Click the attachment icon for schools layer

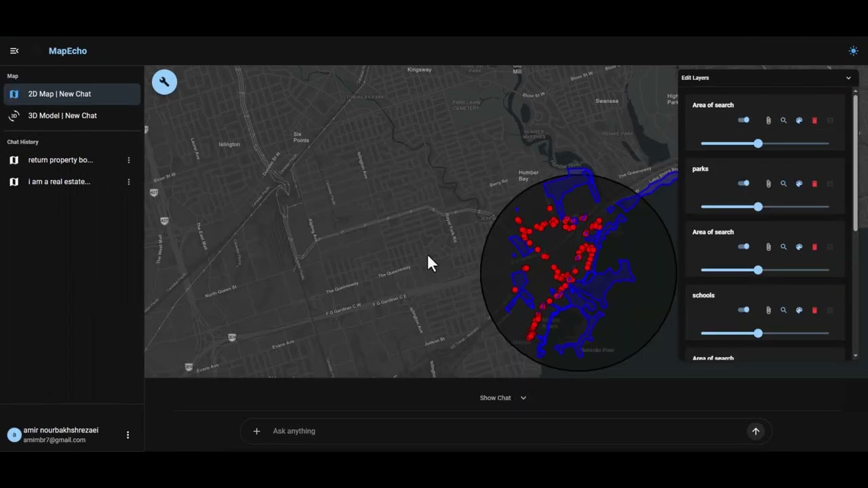tap(768, 310)
